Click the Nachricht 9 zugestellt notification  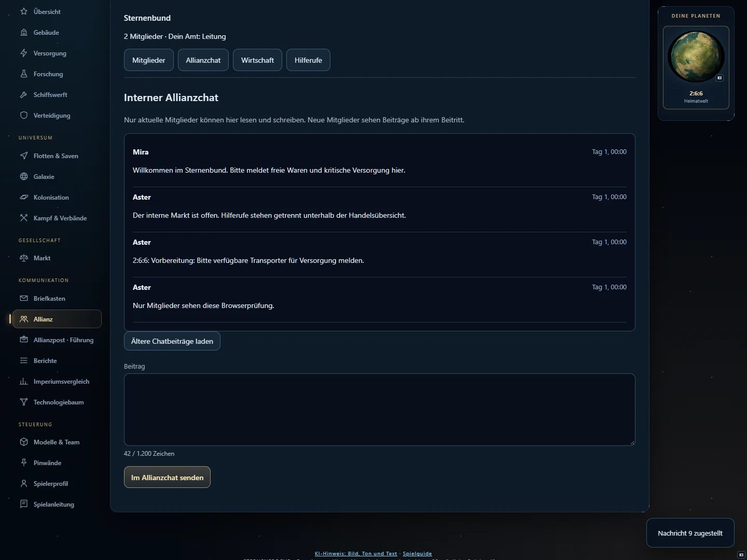tap(690, 533)
